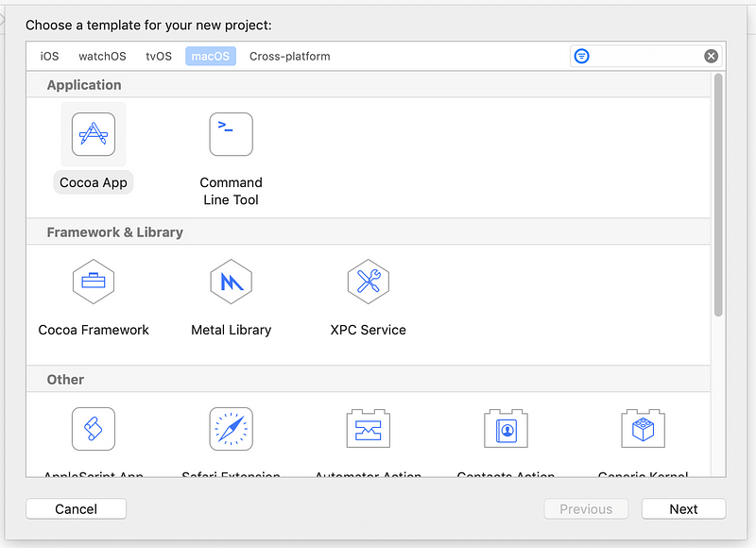Click the Command Line Tool label
The image size is (756, 548).
click(x=231, y=191)
